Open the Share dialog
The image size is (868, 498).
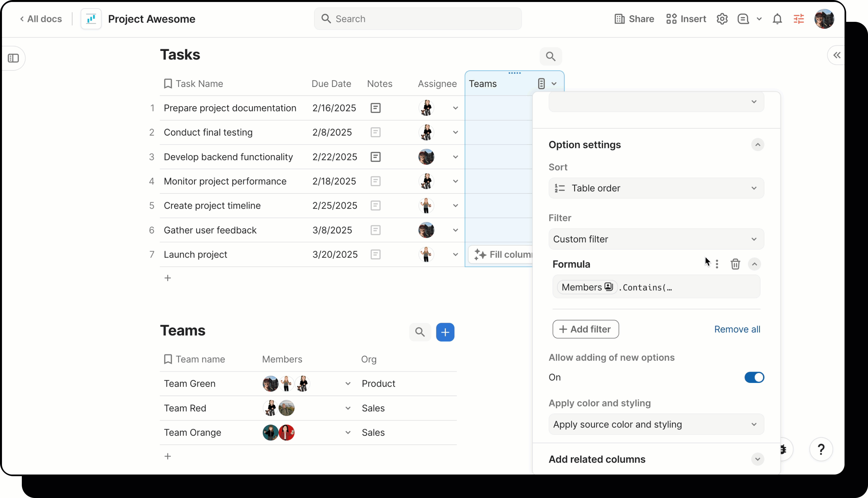[634, 19]
